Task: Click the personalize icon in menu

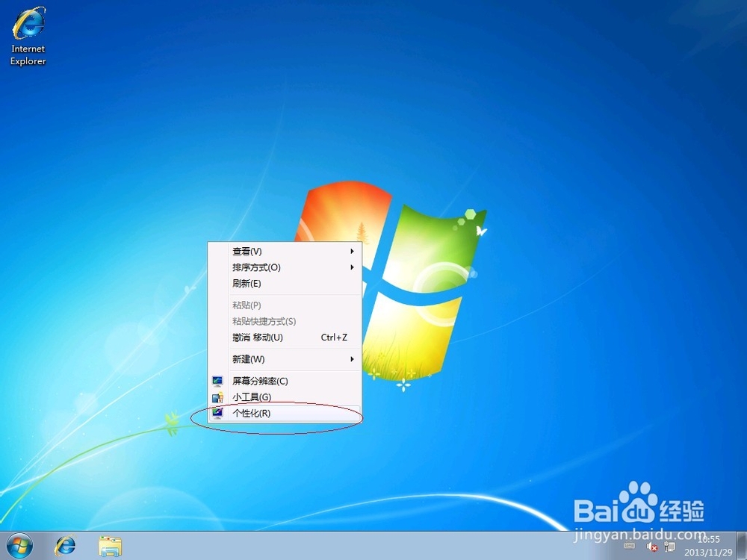Action: coord(217,413)
